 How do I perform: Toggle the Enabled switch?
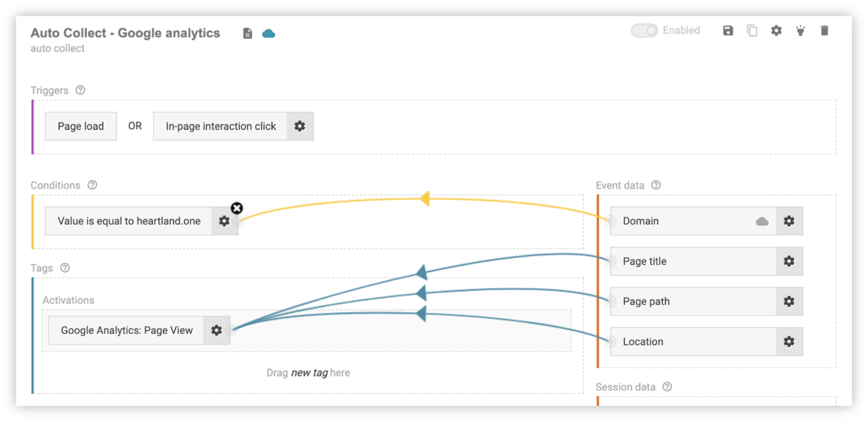[645, 30]
